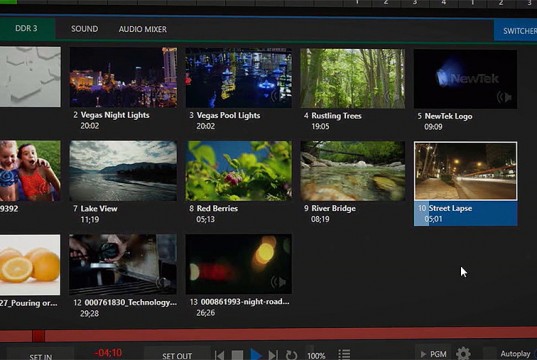Image resolution: width=537 pixels, height=360 pixels.
Task: Skip to previous clip
Action: pos(220,355)
